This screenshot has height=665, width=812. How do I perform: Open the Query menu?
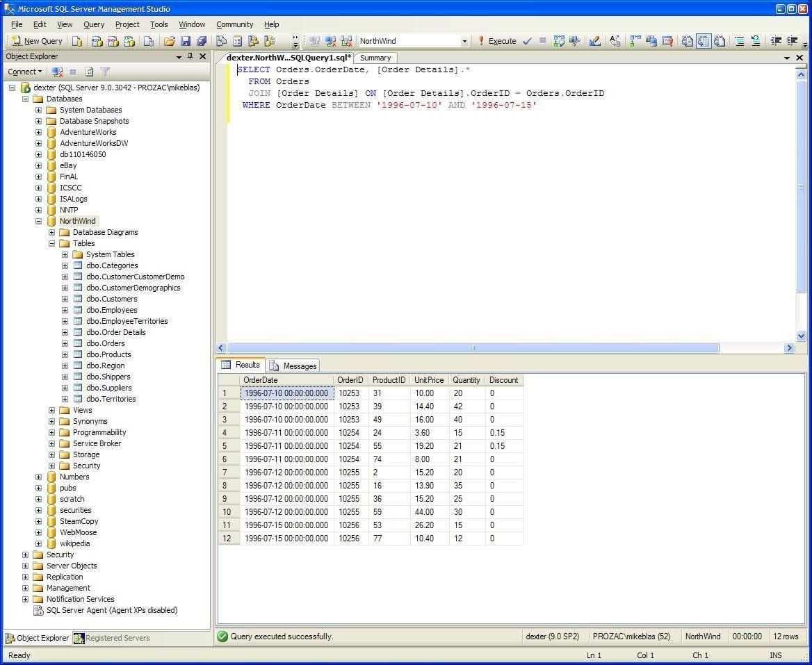[x=94, y=24]
